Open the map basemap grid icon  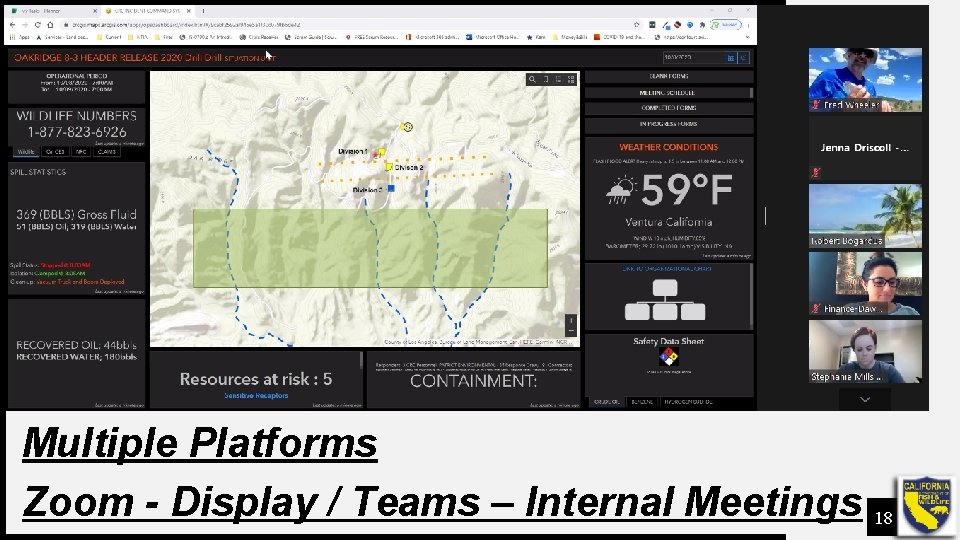click(571, 80)
